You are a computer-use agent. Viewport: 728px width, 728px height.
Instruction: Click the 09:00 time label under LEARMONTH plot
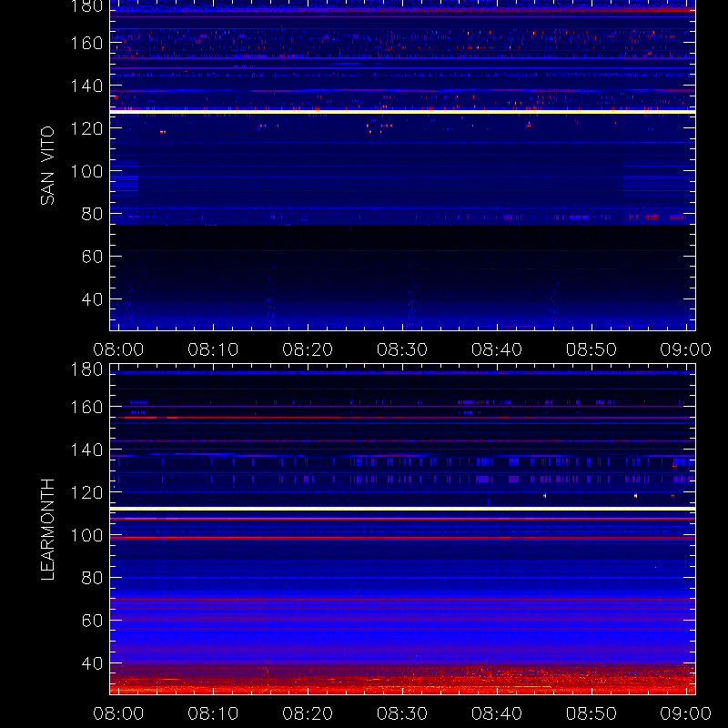[686, 713]
